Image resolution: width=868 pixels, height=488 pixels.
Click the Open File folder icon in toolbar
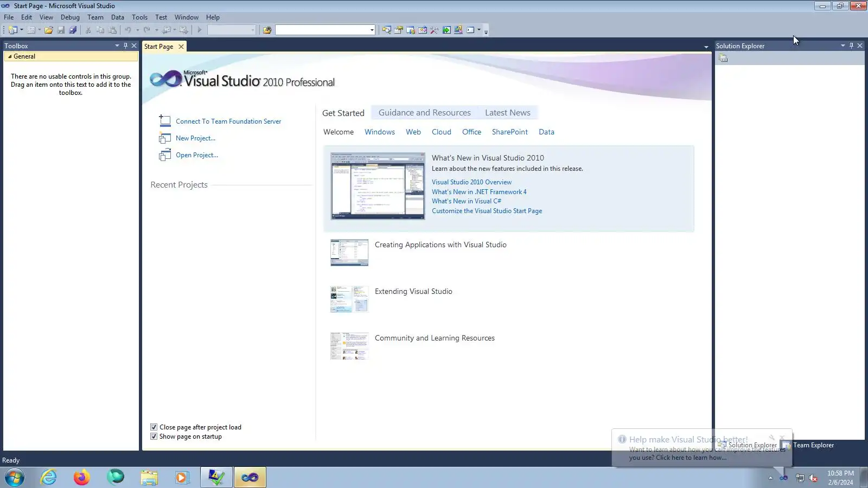click(49, 30)
